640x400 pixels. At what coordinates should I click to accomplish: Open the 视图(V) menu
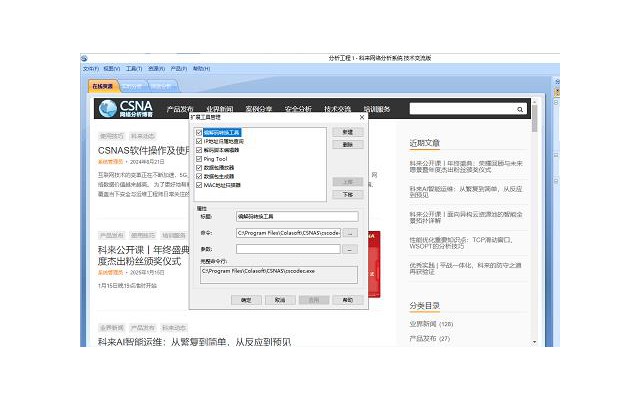point(111,69)
